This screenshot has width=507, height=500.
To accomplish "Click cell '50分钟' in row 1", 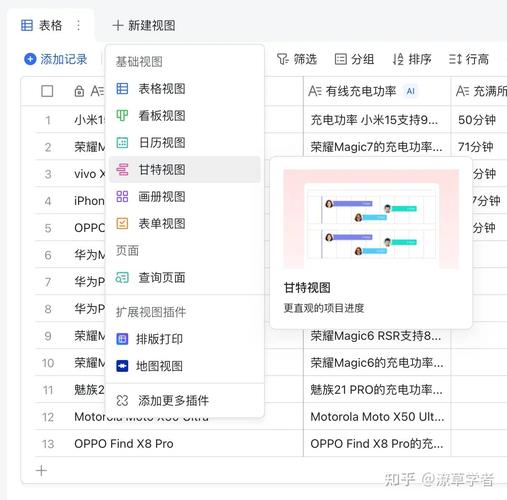I will 479,120.
